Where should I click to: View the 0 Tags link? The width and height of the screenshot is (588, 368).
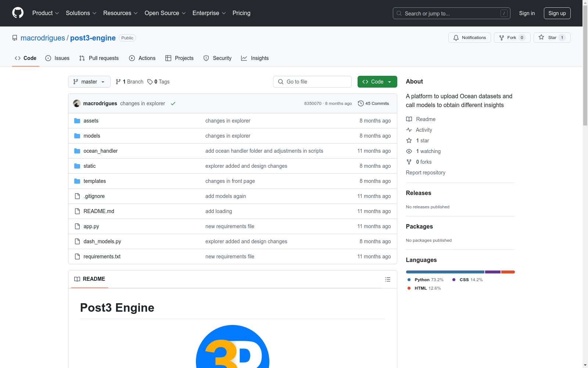tap(158, 82)
